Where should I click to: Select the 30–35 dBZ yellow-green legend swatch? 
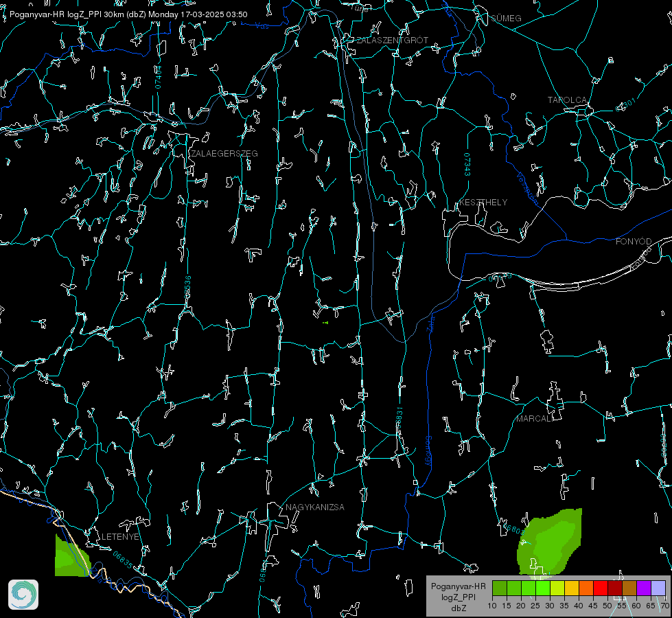point(557,588)
